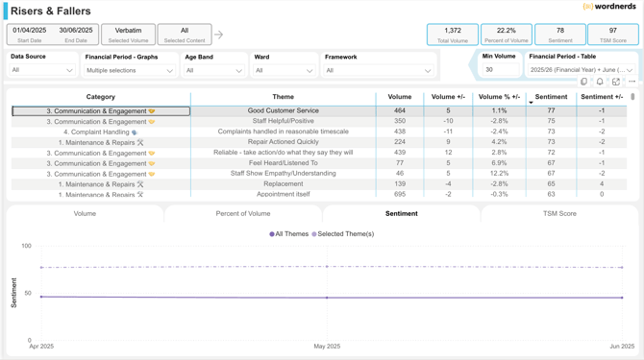Open the Ward filter dropdown
Screen dimensions: 644x360
pyautogui.click(x=284, y=70)
